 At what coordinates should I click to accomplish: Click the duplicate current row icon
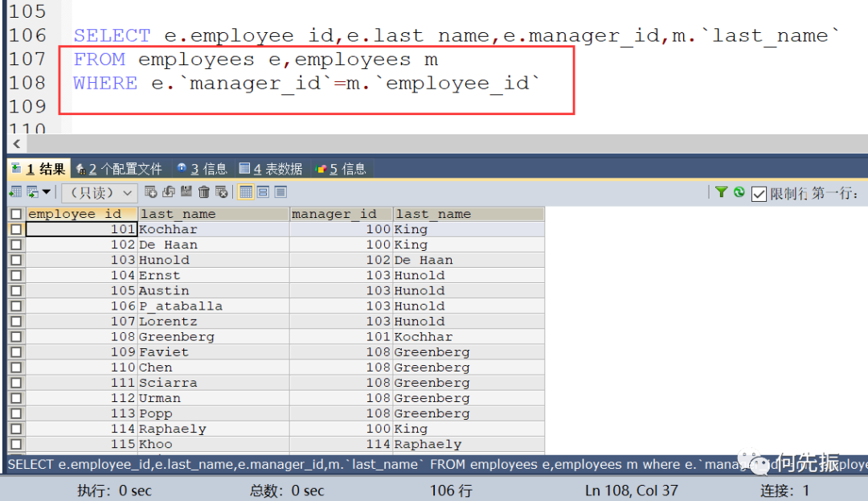coord(168,192)
